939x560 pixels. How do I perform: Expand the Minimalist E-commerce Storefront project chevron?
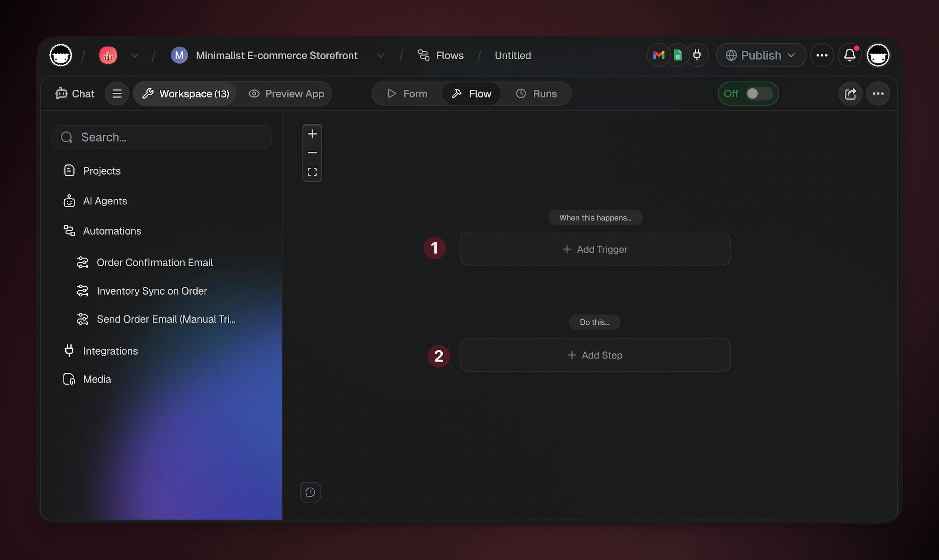[x=380, y=56]
